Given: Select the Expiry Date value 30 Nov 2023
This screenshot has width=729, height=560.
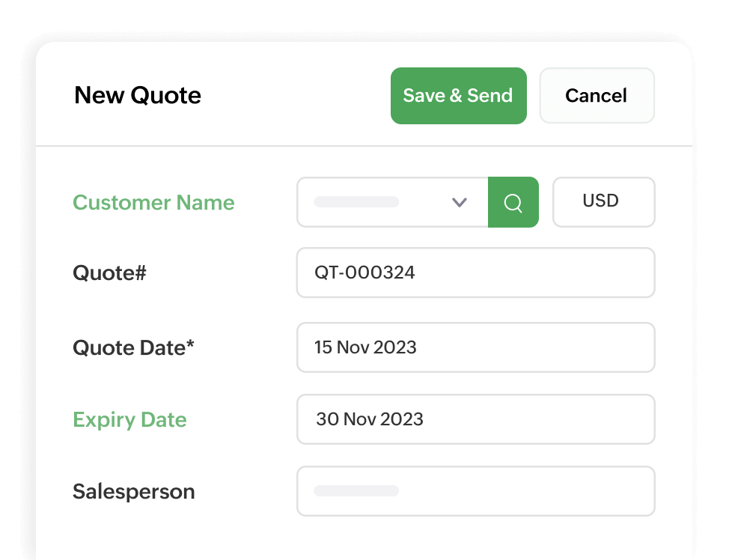Looking at the screenshot, I should click(476, 419).
